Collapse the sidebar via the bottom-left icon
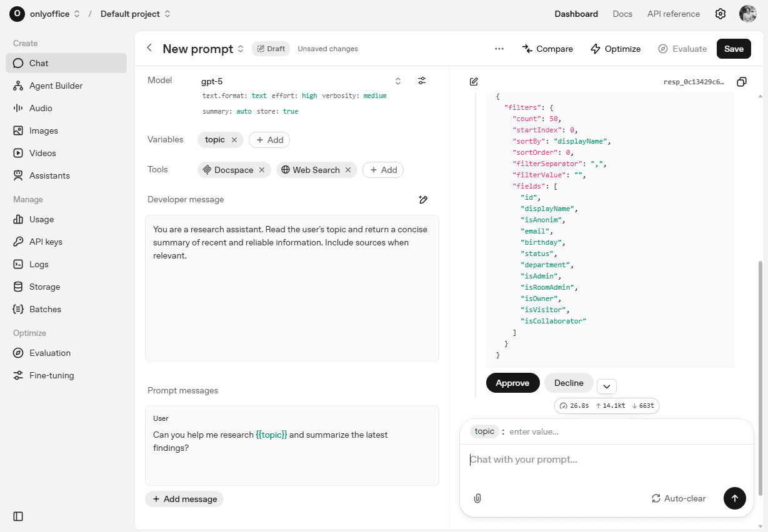 pyautogui.click(x=17, y=516)
